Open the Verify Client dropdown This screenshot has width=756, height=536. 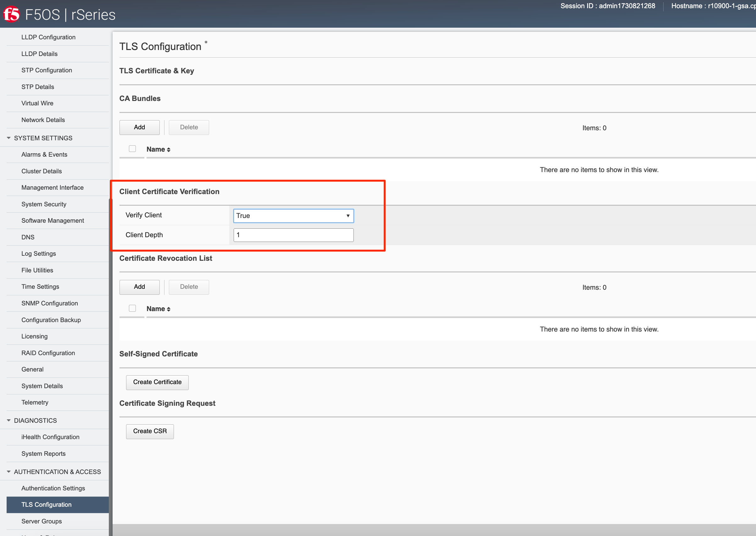click(293, 216)
